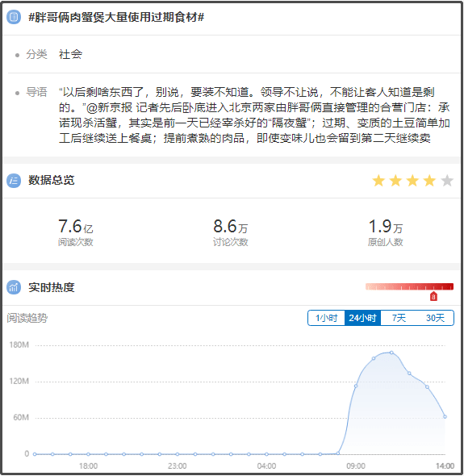
Task: Click the data point above 09:00
Action: coord(356,386)
